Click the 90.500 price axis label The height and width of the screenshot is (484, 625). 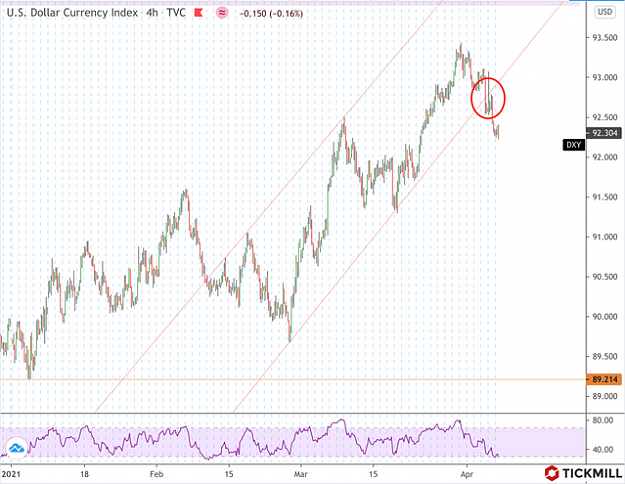pyautogui.click(x=605, y=277)
